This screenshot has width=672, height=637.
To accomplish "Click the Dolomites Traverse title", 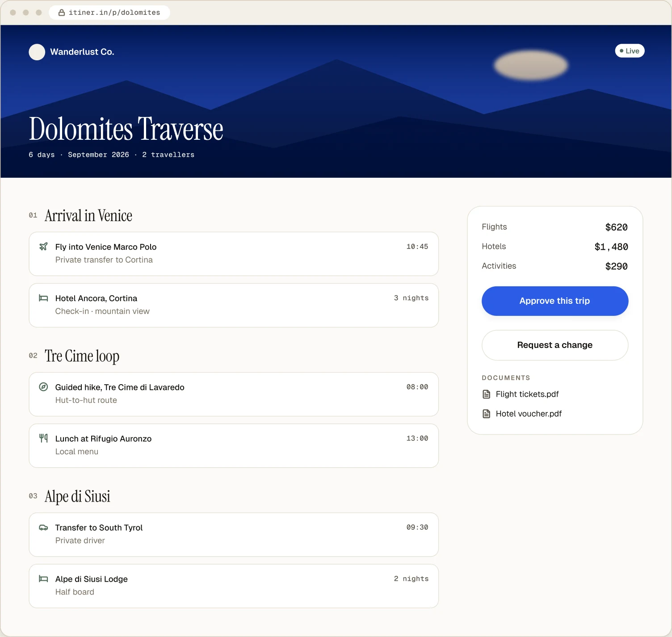I will pyautogui.click(x=126, y=129).
